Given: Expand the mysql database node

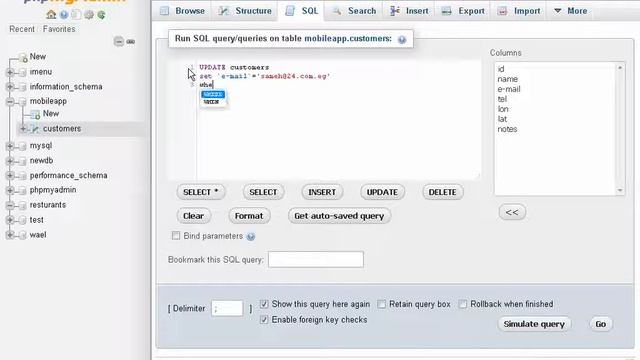Looking at the screenshot, I should point(10,146).
